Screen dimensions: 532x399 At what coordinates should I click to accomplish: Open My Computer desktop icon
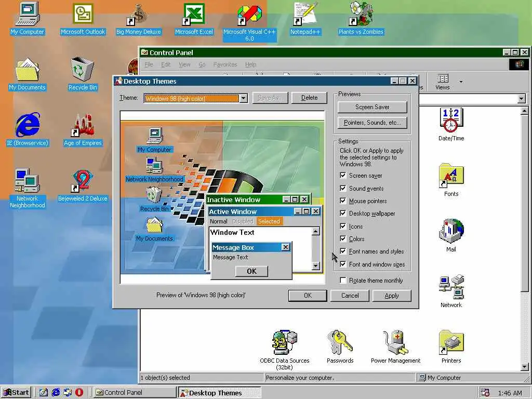[x=27, y=18]
